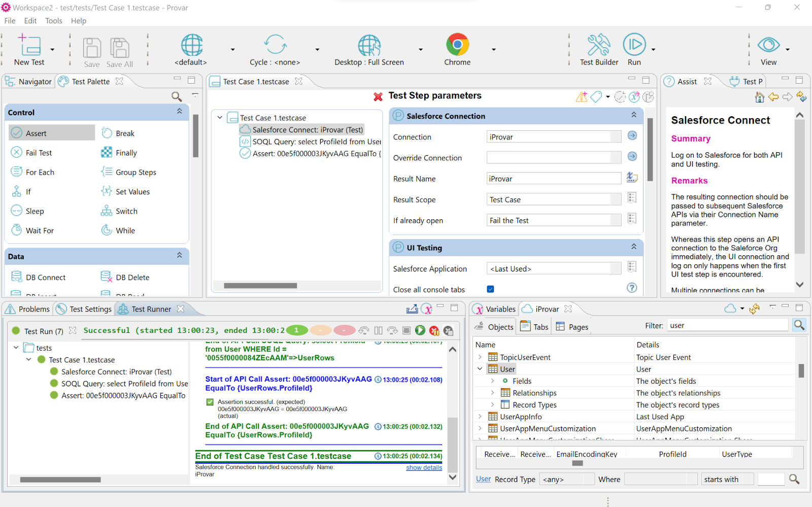
Task: Select the Set Values control in palette
Action: (x=125, y=191)
